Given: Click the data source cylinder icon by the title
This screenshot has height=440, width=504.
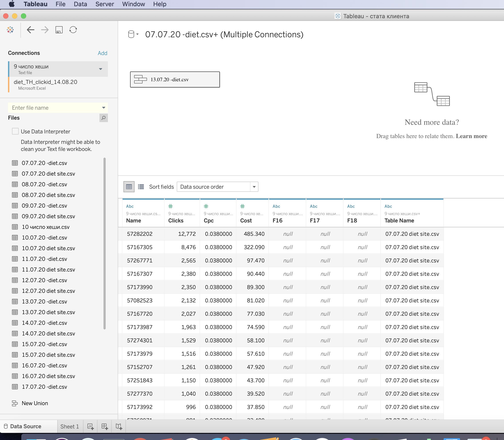Looking at the screenshot, I should click(x=131, y=34).
